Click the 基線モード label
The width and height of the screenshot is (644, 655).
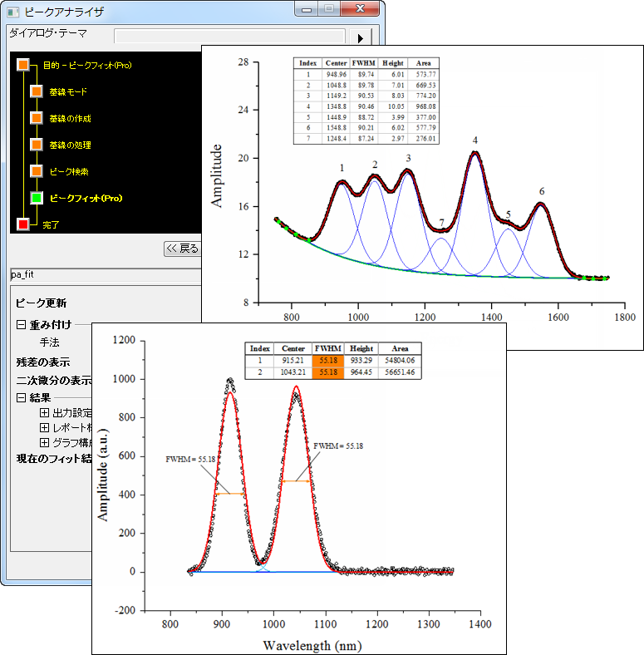[x=68, y=92]
